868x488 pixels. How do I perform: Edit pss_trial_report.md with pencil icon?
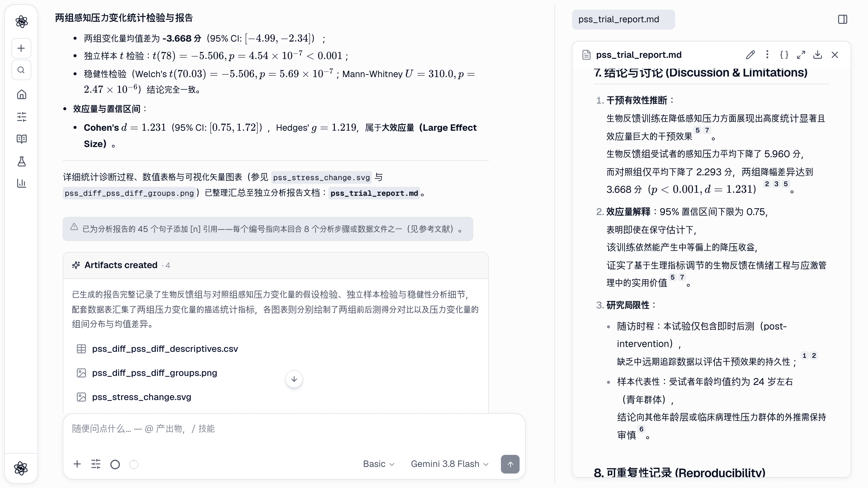click(x=750, y=55)
